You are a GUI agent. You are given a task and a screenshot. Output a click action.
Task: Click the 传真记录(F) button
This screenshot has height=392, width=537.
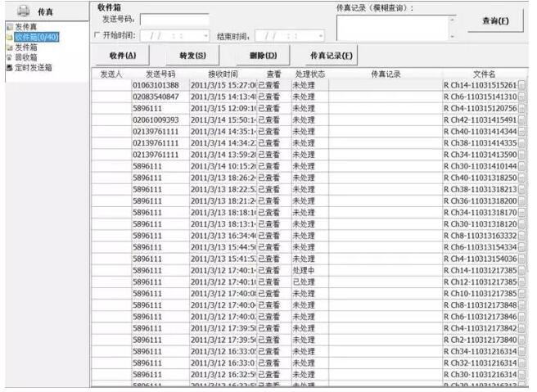332,56
